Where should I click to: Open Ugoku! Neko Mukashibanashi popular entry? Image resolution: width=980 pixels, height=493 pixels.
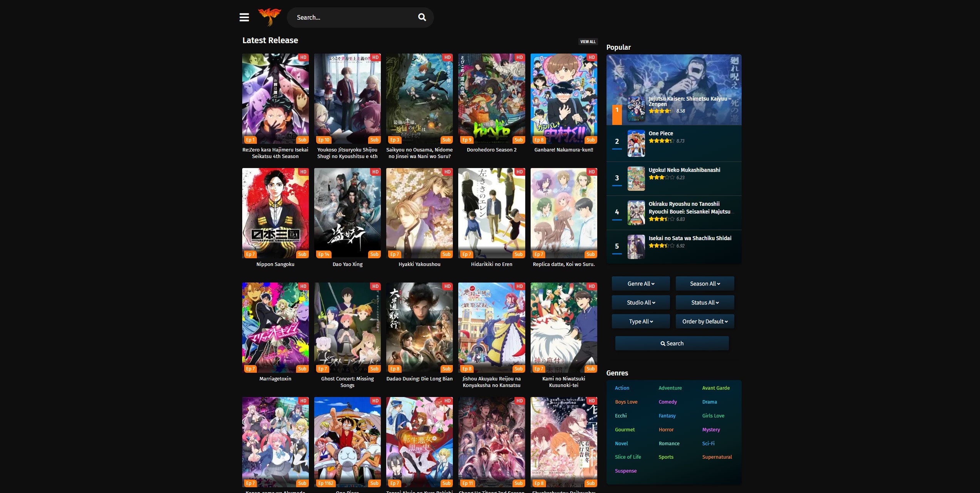(684, 170)
